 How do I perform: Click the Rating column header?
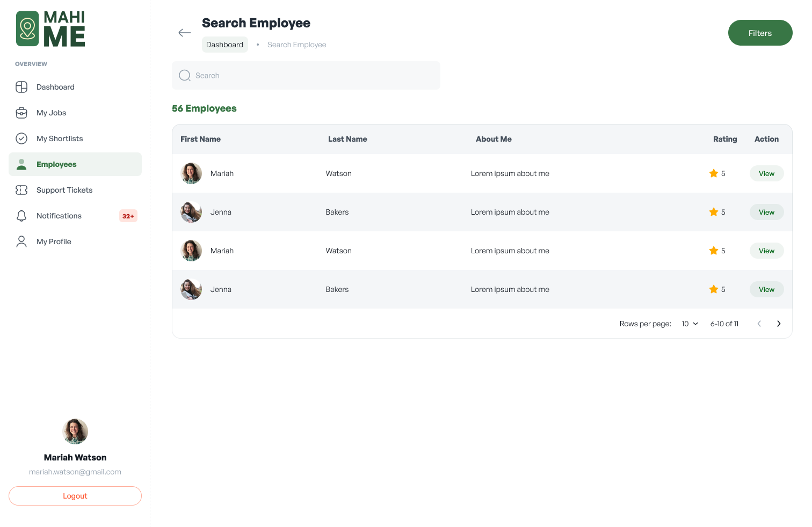point(725,139)
